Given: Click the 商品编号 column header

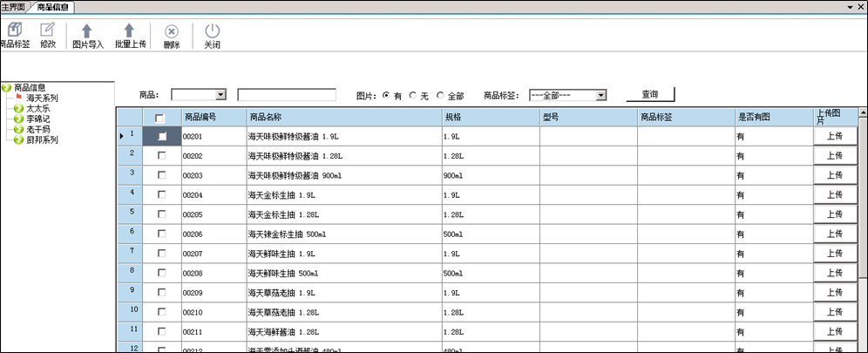Looking at the screenshot, I should click(x=214, y=118).
